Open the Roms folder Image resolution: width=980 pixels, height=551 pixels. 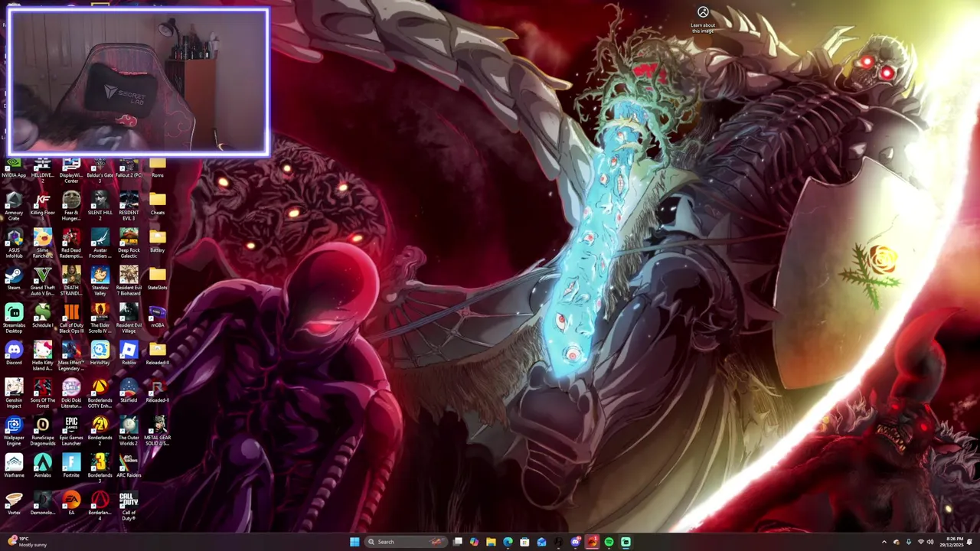158,168
